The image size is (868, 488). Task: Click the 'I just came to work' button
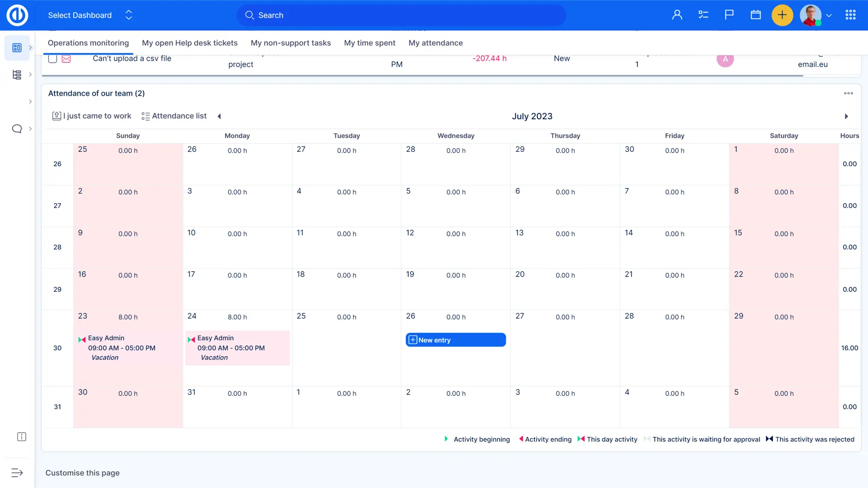[x=92, y=116]
